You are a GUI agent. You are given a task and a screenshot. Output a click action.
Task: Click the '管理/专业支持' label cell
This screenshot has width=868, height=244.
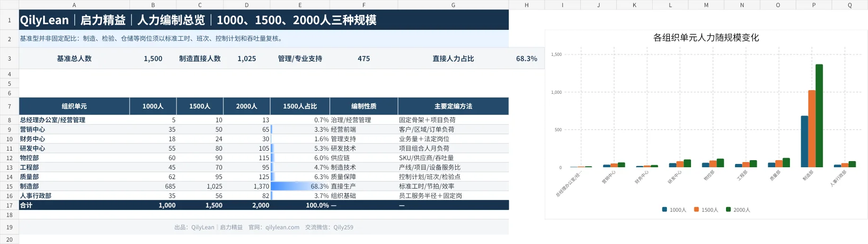tap(300, 59)
